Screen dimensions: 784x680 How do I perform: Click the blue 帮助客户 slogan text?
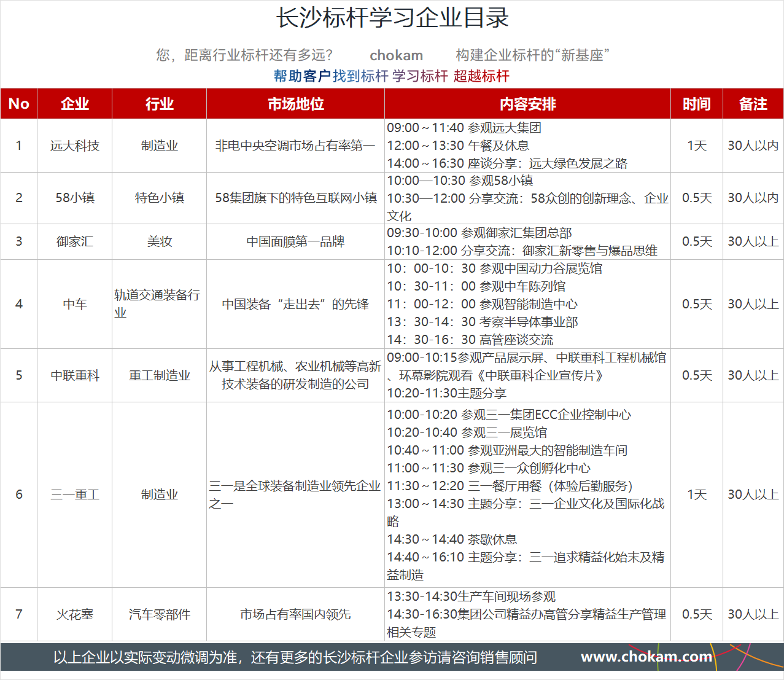[302, 76]
